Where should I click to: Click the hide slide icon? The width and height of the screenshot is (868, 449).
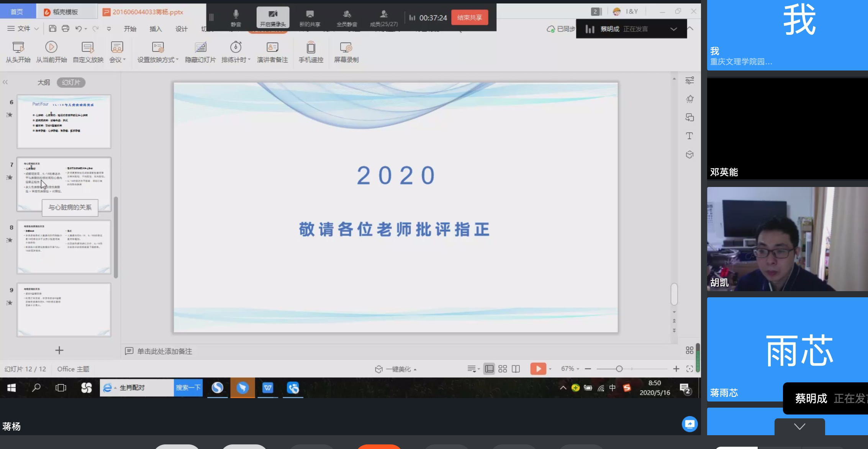tap(200, 48)
